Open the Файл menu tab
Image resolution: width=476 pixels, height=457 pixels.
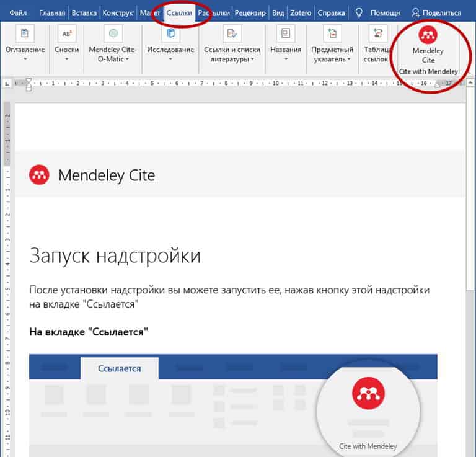pos(18,13)
